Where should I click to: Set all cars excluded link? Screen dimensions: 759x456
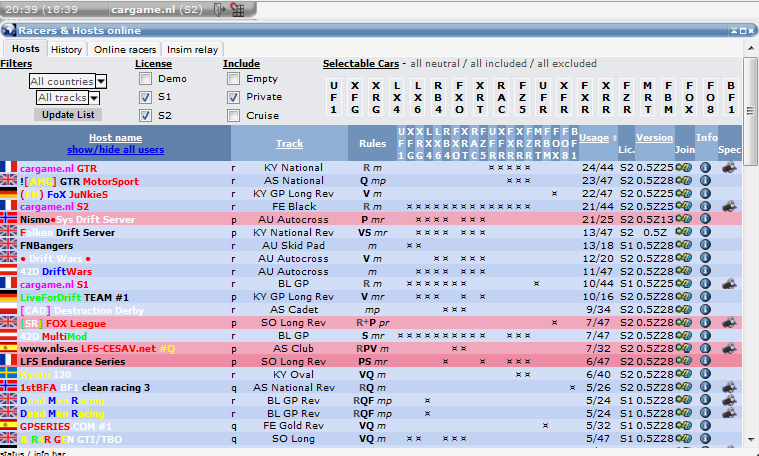pos(567,63)
